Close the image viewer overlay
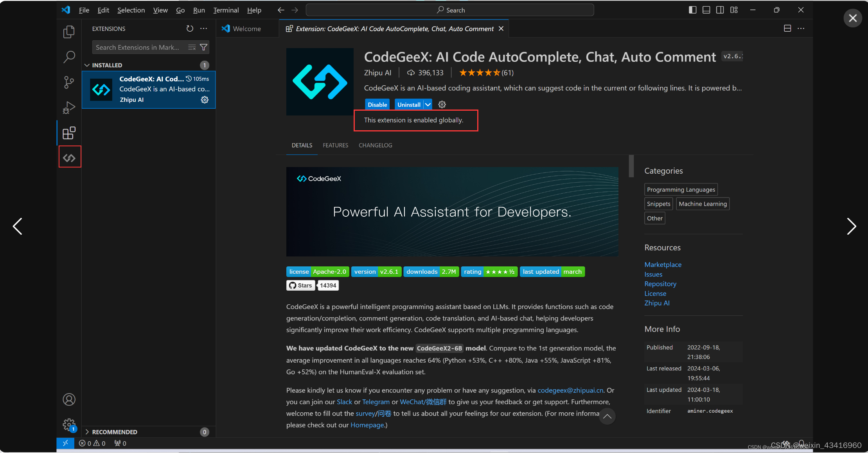Screen dimensions: 868x453 click(853, 18)
